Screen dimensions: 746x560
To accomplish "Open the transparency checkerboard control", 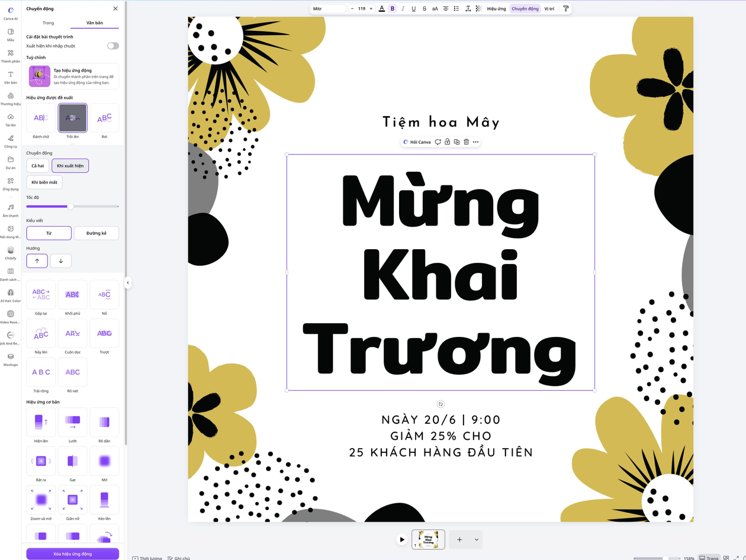I will tap(478, 9).
